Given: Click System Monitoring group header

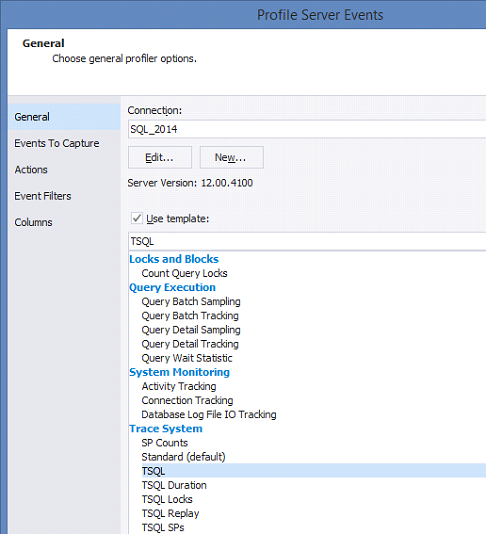Looking at the screenshot, I should [179, 372].
